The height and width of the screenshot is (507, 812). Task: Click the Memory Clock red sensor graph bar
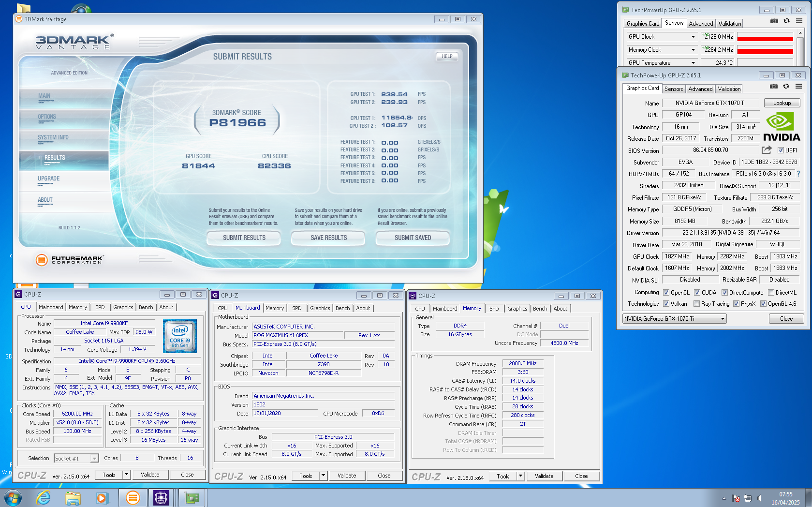pos(765,51)
